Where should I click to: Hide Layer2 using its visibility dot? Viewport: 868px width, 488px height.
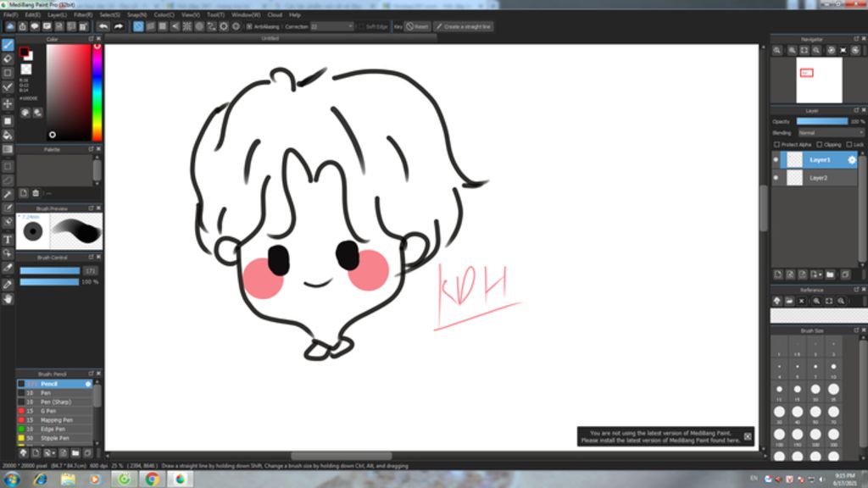tap(776, 178)
